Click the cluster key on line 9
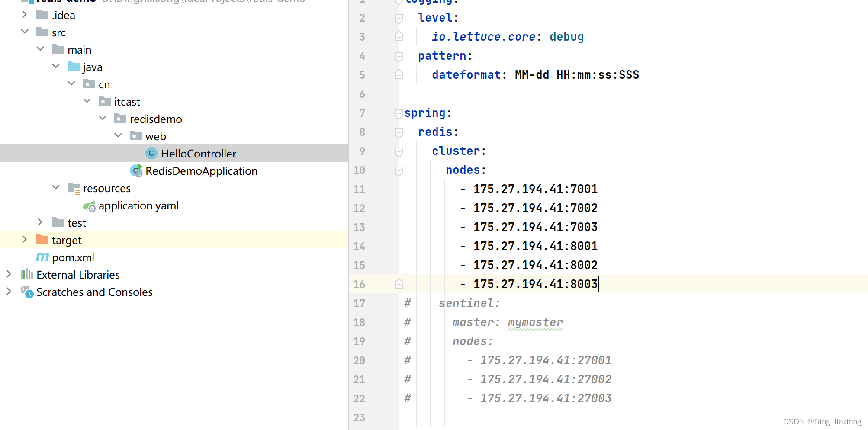The width and height of the screenshot is (868, 430). coord(456,151)
